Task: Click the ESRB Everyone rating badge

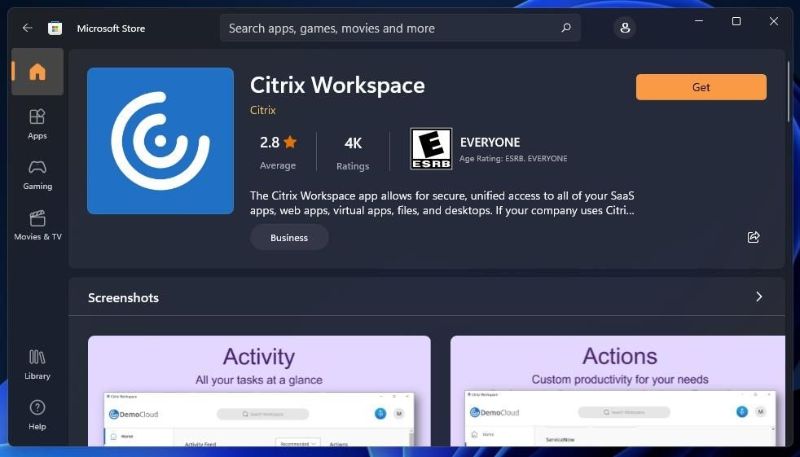Action: [x=431, y=150]
